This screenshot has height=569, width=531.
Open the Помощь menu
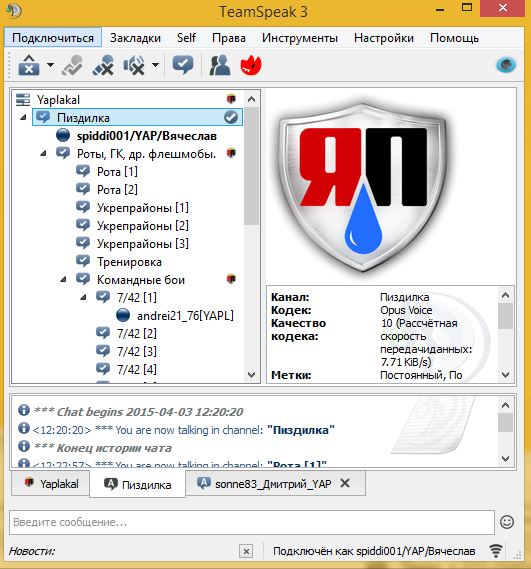pos(454,38)
